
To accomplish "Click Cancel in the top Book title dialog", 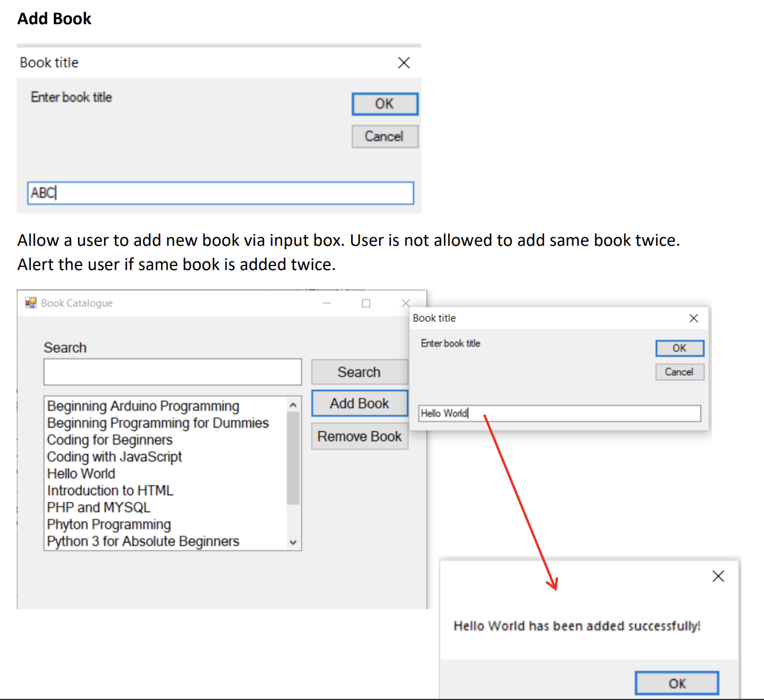I will [385, 136].
